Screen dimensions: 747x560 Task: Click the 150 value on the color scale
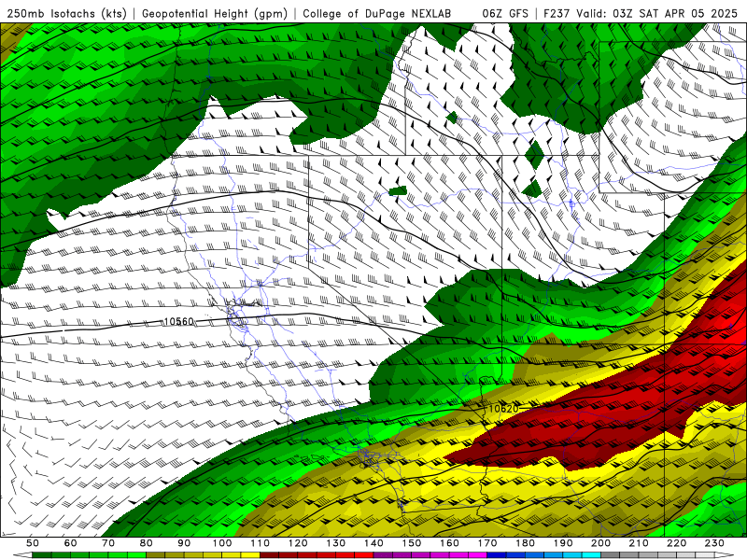coord(412,543)
